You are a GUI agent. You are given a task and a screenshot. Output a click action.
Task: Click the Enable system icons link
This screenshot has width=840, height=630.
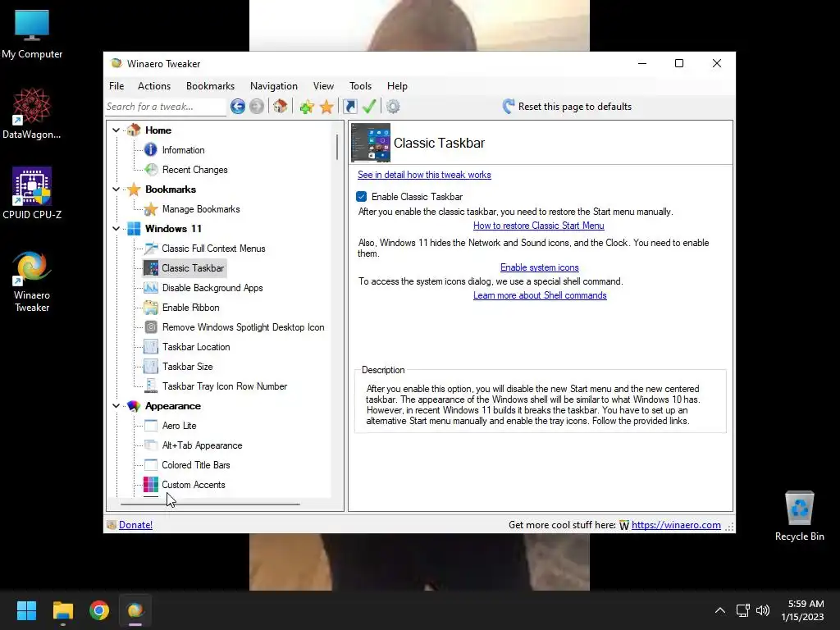pos(540,267)
